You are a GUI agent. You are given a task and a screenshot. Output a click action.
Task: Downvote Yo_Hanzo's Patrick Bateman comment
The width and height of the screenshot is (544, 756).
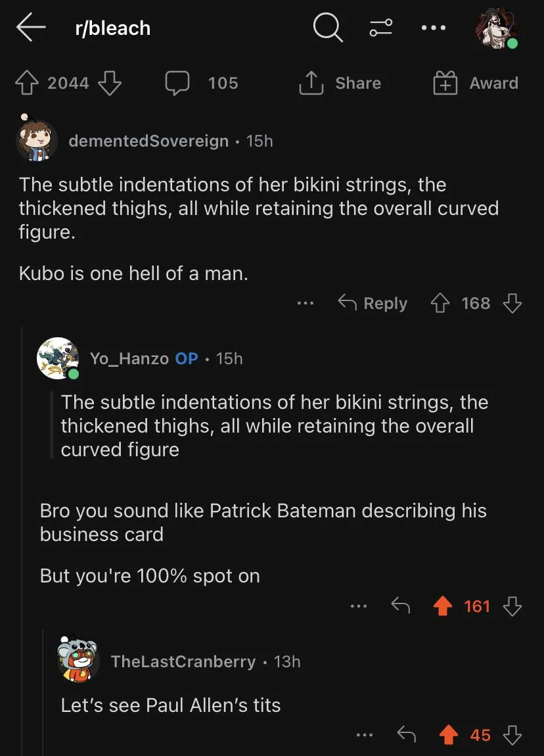[512, 606]
